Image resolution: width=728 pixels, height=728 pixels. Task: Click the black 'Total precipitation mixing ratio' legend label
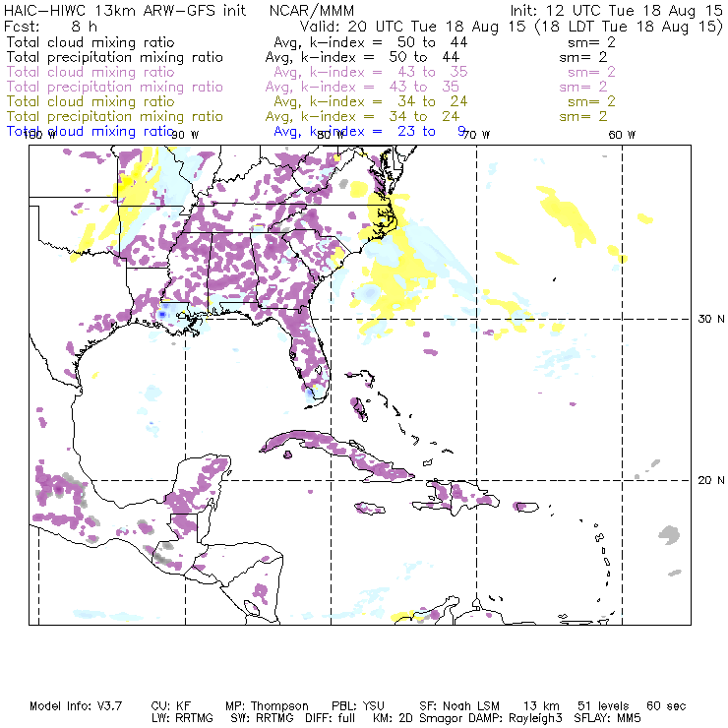pos(115,57)
